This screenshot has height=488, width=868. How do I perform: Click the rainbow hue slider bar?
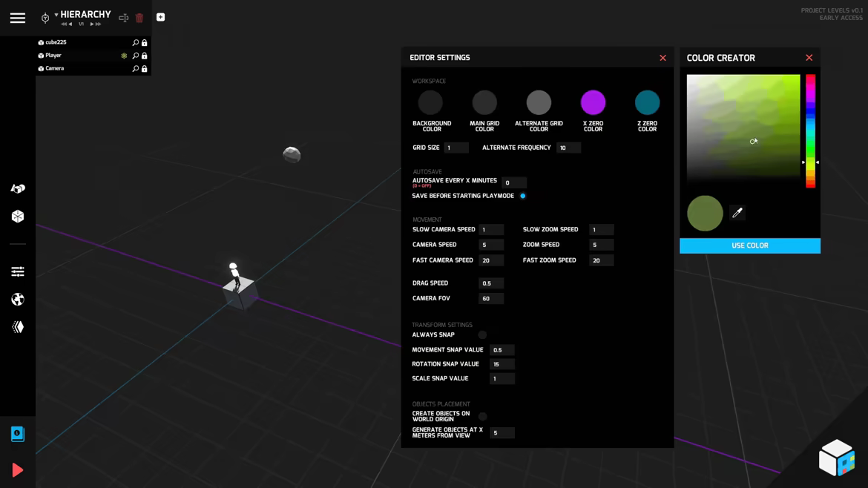[x=810, y=131]
